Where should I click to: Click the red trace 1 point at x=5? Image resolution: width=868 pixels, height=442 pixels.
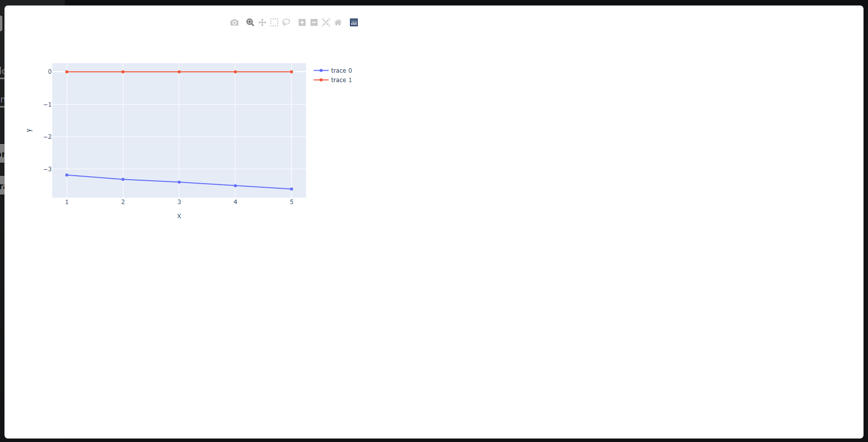(x=292, y=72)
